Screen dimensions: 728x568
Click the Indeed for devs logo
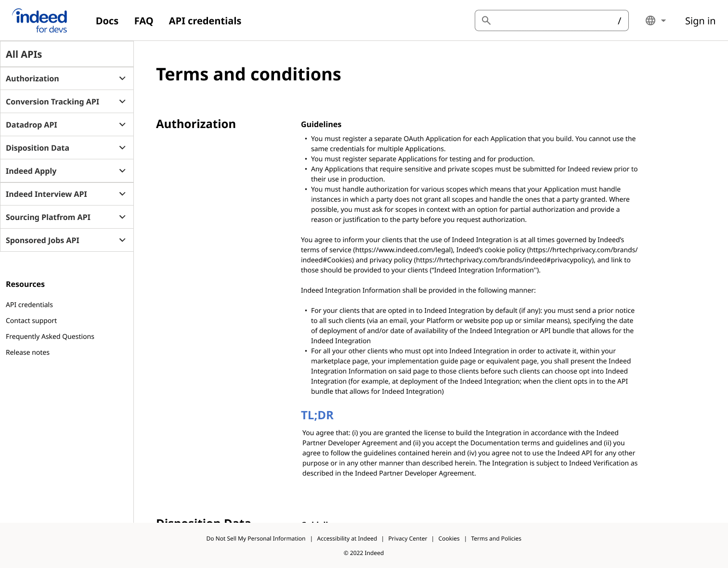39,21
